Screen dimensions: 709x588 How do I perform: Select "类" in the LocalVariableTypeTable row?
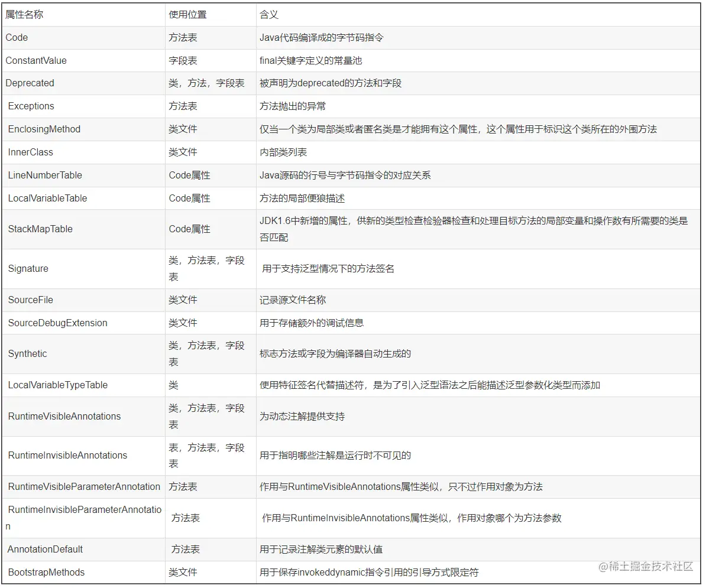click(x=173, y=385)
